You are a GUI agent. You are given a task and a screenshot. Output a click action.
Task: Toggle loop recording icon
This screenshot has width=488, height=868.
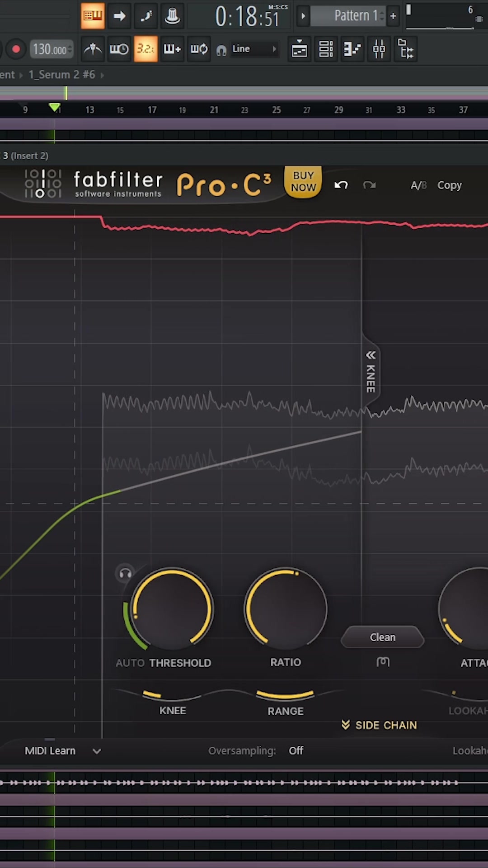click(199, 49)
